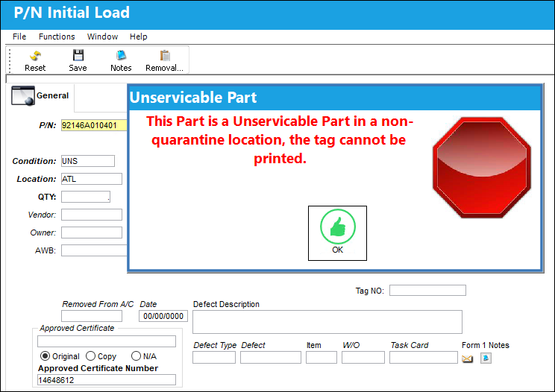The image size is (555, 392).
Task: Open the Notes toolbar icon
Action: tap(121, 55)
